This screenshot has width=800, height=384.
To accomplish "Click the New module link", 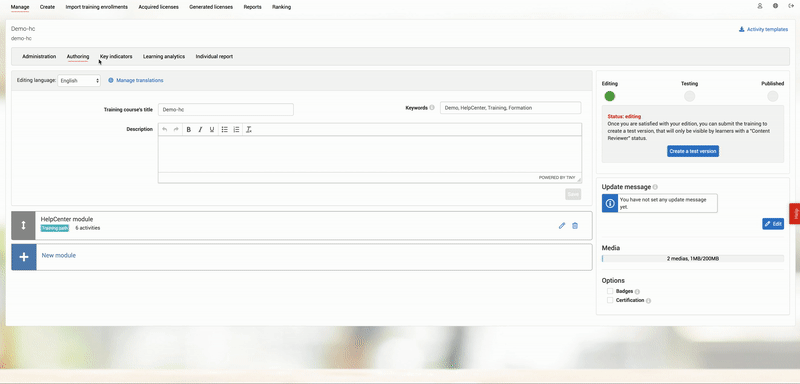I will (x=59, y=255).
